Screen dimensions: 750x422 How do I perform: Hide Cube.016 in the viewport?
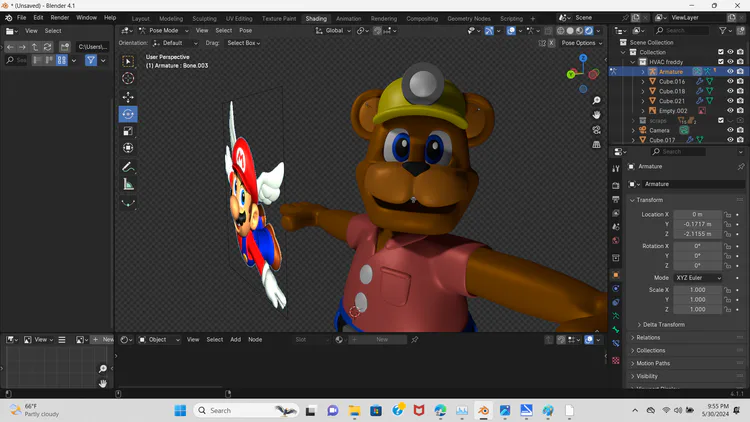(730, 81)
